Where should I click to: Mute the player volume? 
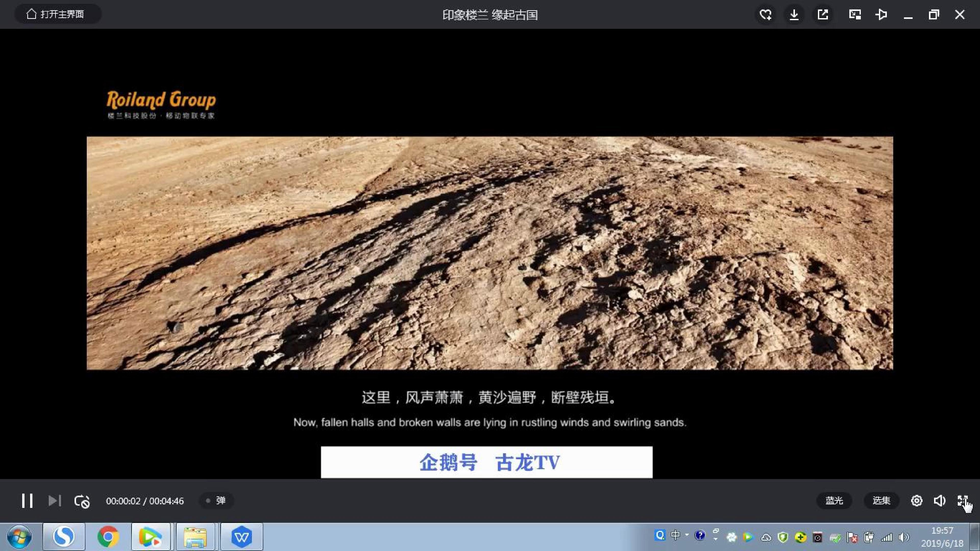[939, 501]
